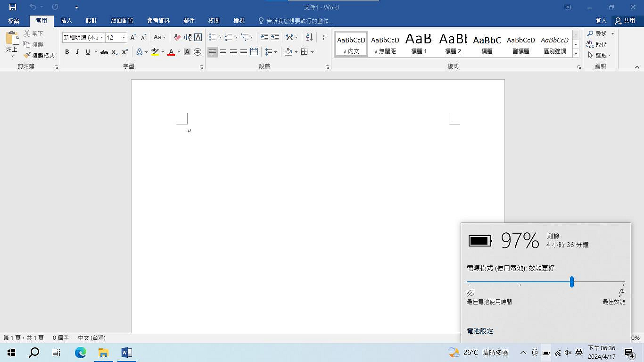Insert an enclosed character with the circled 字 icon
Image resolution: width=644 pixels, height=362 pixels.
pyautogui.click(x=198, y=52)
